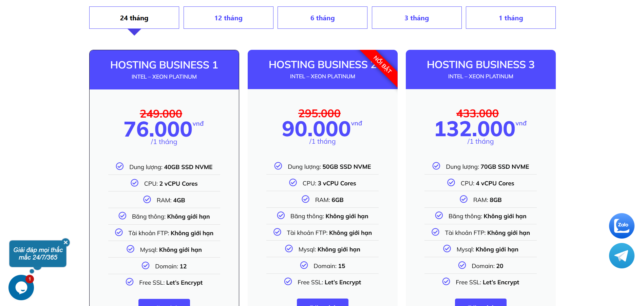Close the 'Giải đáp mọi thắc mắc' popup
The image size is (644, 306).
point(66,242)
